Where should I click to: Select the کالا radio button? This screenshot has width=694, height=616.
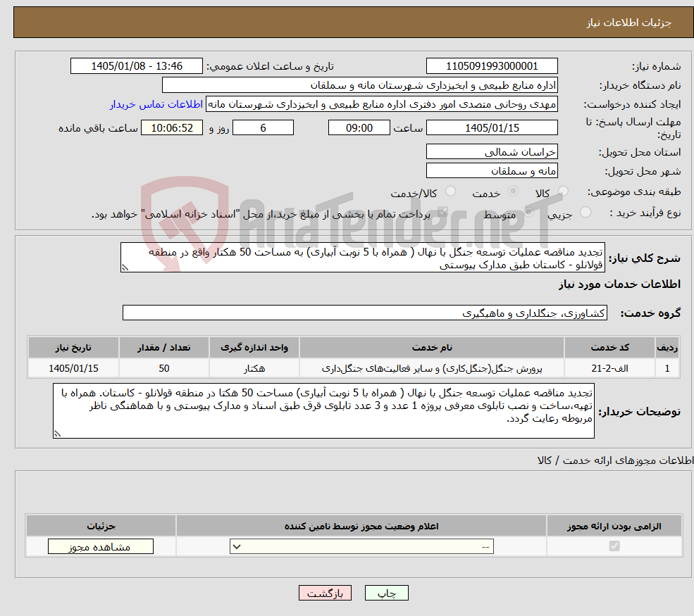[563, 191]
